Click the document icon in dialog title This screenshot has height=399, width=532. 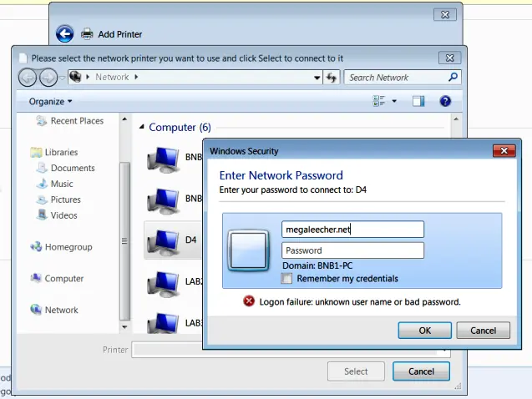pyautogui.click(x=23, y=58)
